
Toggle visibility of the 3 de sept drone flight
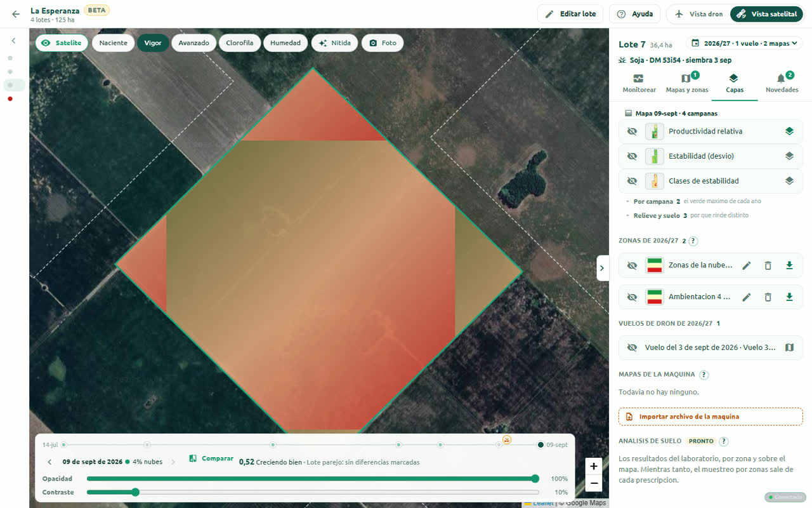point(632,348)
